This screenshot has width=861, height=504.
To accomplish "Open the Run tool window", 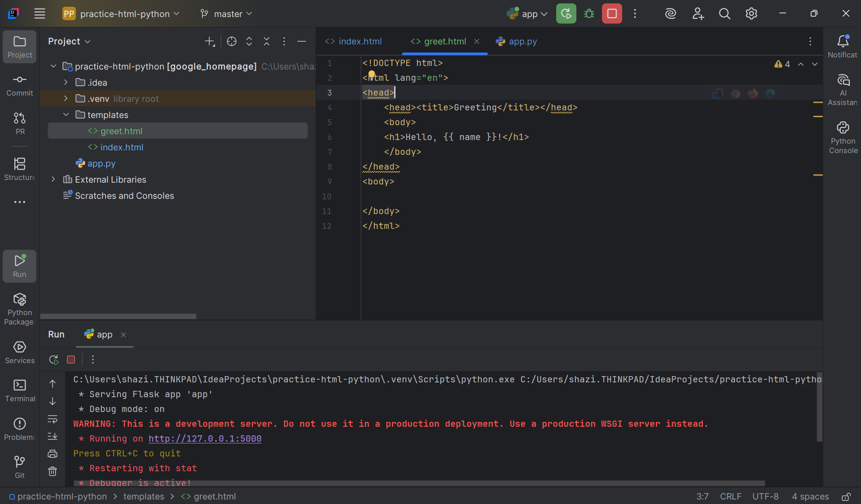I will pos(20,266).
